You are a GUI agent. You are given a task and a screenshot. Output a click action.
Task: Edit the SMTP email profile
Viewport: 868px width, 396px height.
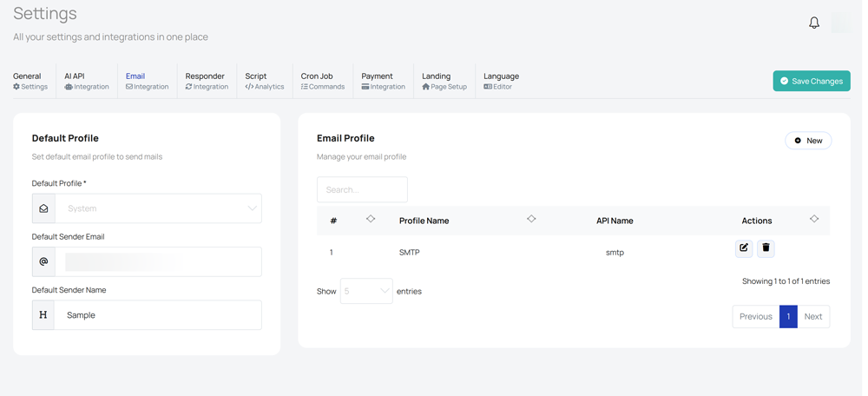(744, 248)
